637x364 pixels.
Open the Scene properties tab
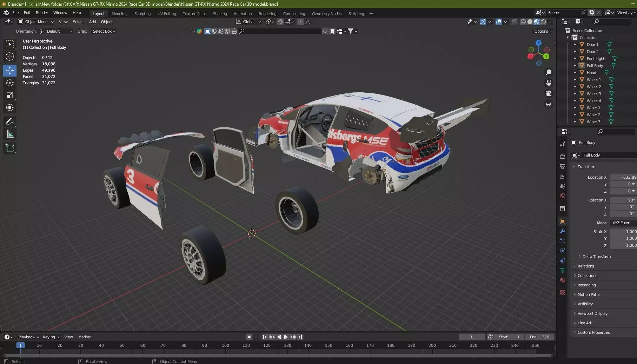(x=563, y=186)
